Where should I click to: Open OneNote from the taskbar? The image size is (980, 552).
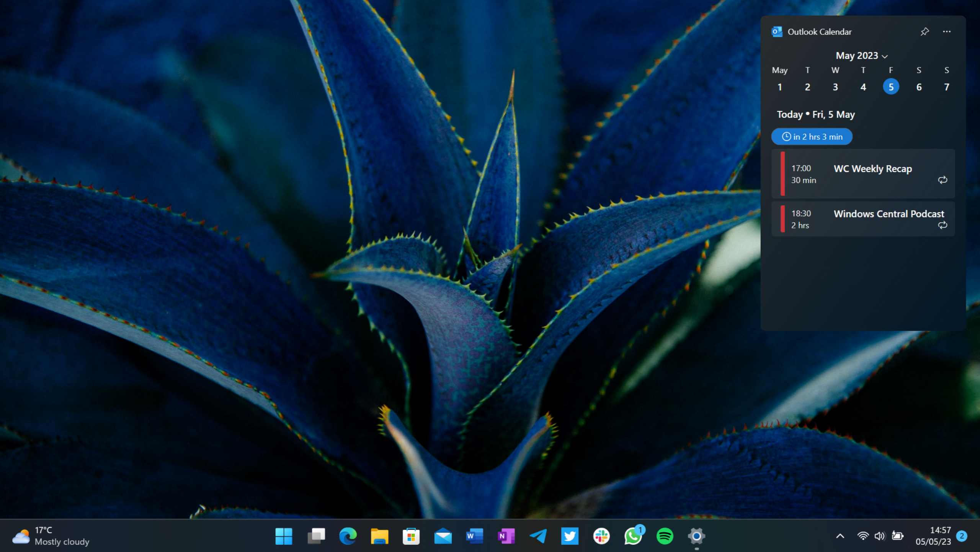click(x=506, y=536)
